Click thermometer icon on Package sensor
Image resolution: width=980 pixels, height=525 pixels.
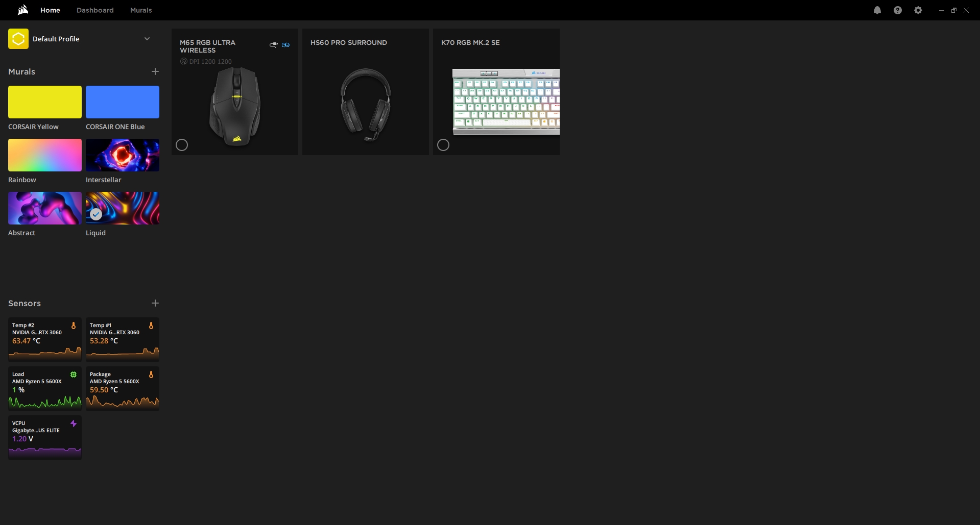tap(151, 374)
